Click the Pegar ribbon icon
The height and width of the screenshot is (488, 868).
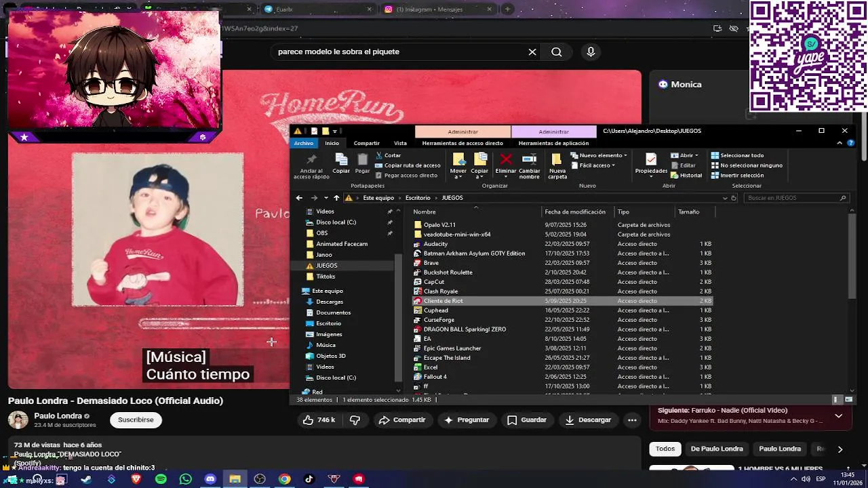click(362, 163)
